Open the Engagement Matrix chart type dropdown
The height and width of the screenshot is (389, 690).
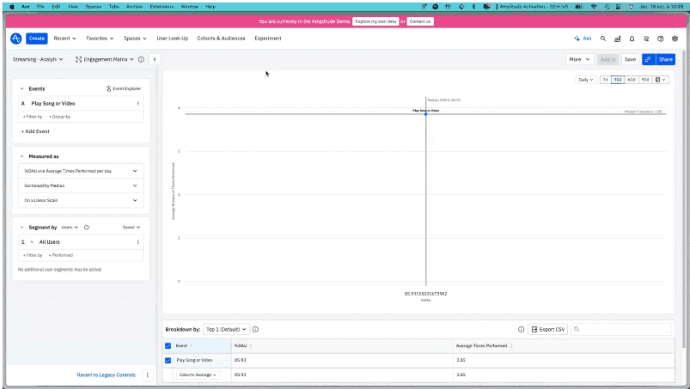point(105,59)
